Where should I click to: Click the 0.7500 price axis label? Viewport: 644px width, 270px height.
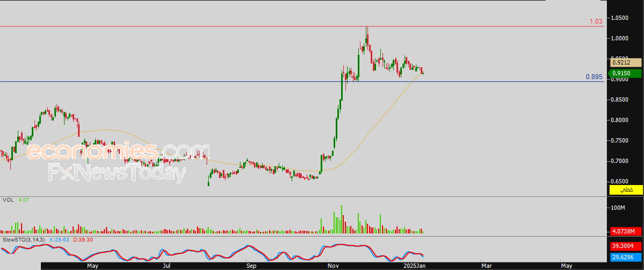620,141
